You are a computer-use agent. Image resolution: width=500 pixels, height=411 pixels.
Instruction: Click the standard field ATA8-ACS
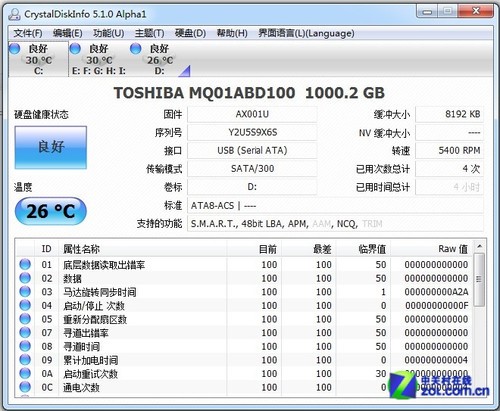pos(335,206)
